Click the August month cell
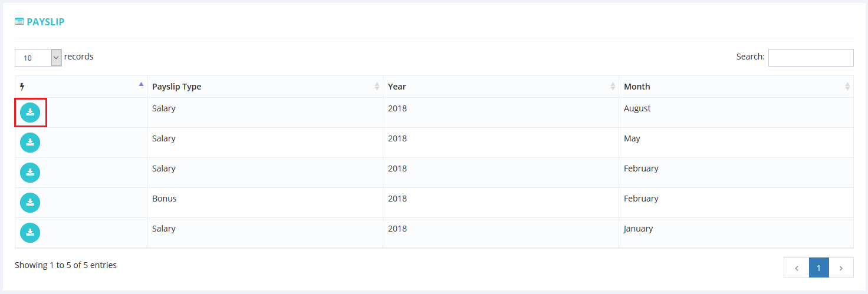This screenshot has height=294, width=868. (637, 108)
